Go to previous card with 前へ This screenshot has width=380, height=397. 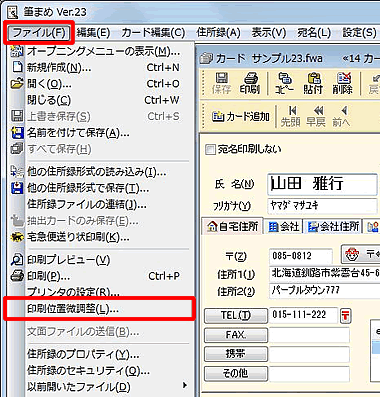[341, 116]
